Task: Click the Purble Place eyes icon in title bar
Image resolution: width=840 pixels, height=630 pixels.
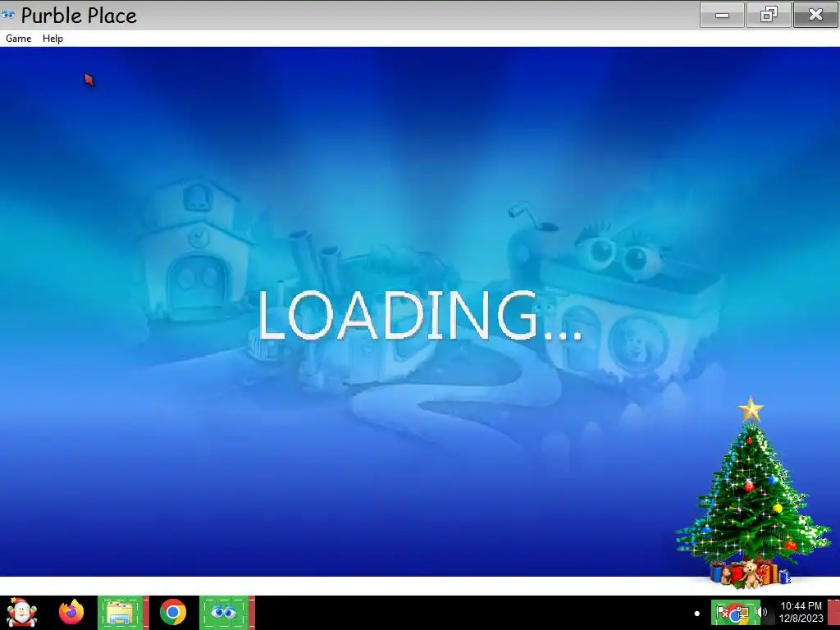Action: (x=8, y=15)
